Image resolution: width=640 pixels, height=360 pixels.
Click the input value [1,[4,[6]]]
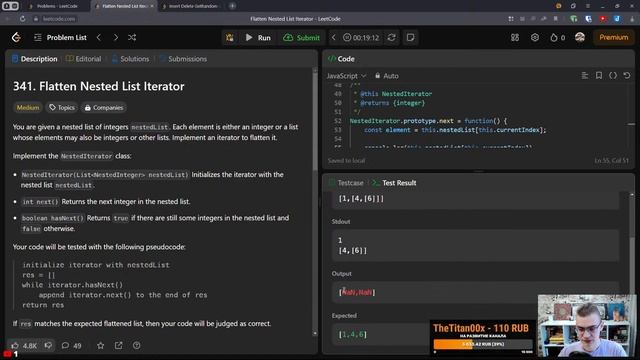[361, 199]
